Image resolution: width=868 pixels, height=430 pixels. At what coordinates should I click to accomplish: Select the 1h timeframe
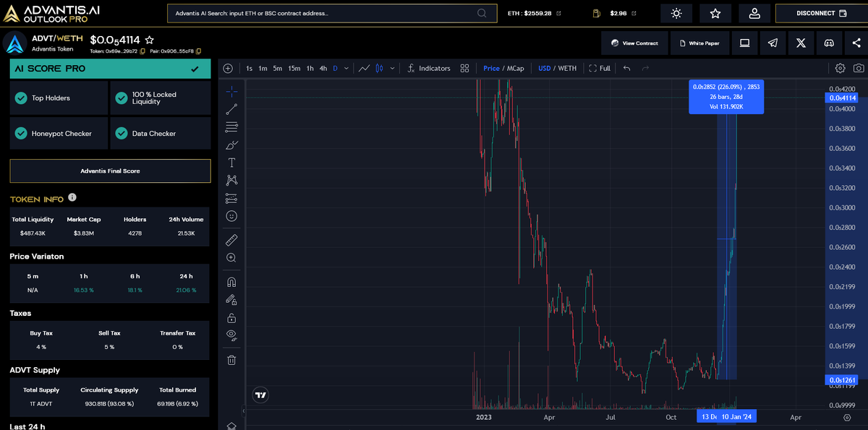[310, 69]
